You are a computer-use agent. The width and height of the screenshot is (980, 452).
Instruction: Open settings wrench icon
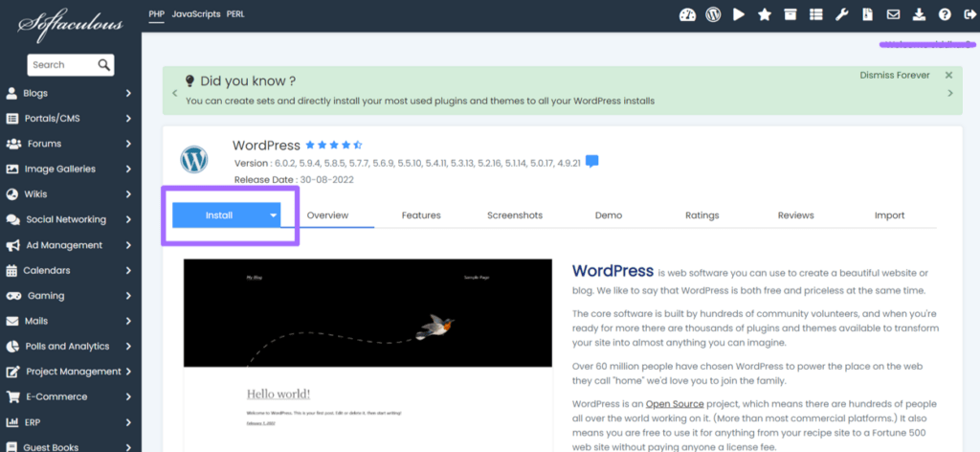(842, 15)
